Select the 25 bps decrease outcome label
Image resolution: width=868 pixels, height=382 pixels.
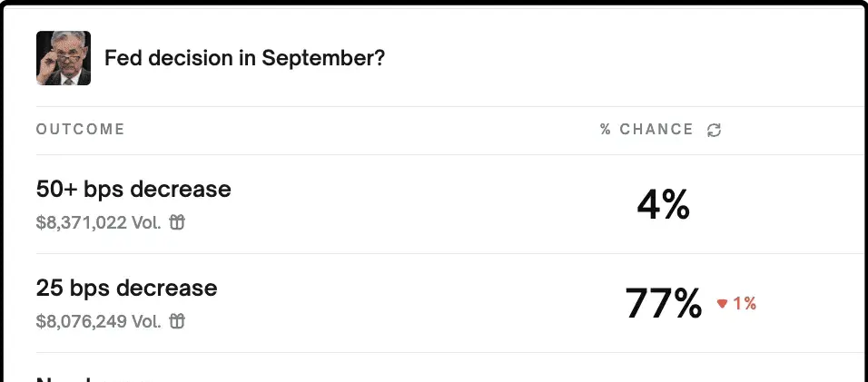coord(127,288)
